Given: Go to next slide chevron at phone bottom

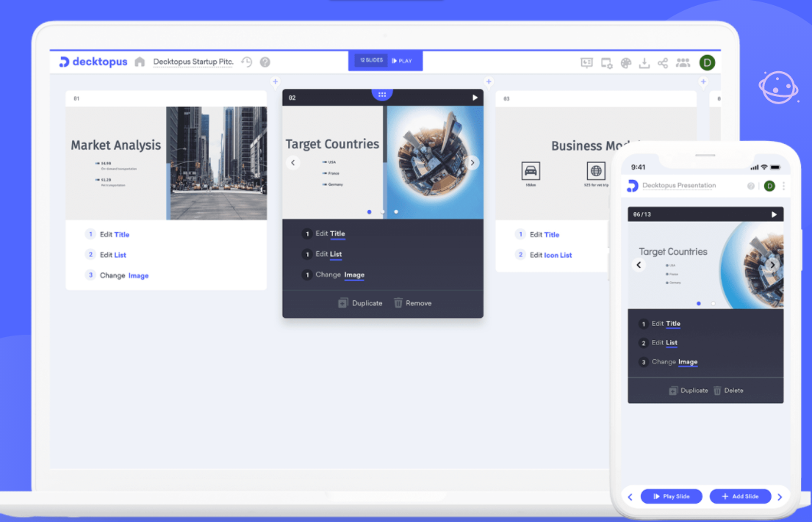Looking at the screenshot, I should [x=780, y=497].
